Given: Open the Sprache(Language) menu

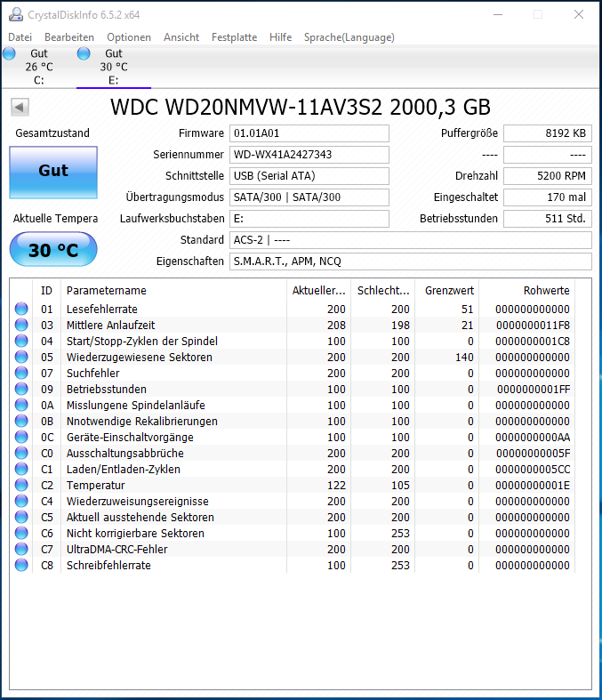Looking at the screenshot, I should click(349, 37).
